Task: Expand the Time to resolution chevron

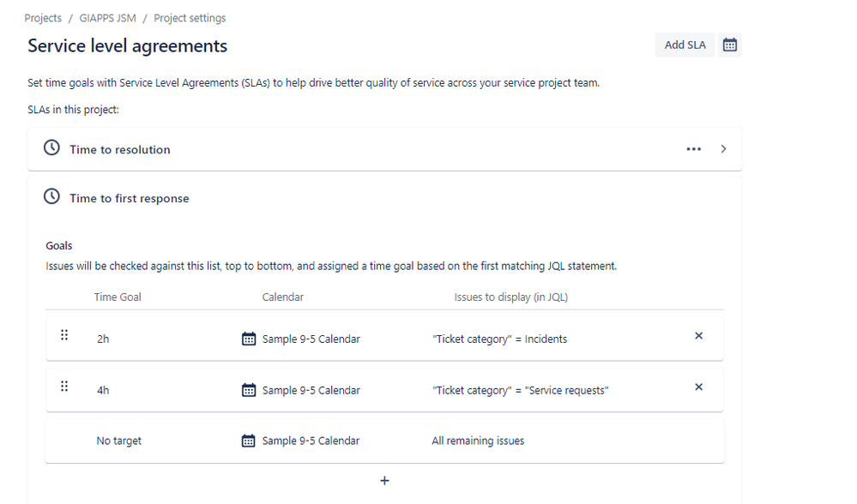Action: [723, 149]
